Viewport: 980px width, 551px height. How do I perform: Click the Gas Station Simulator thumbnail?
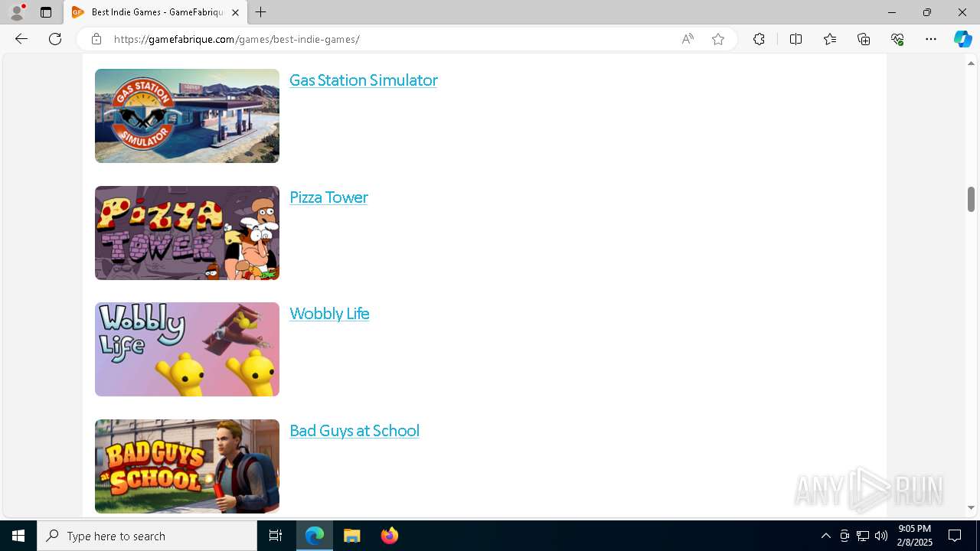[187, 116]
